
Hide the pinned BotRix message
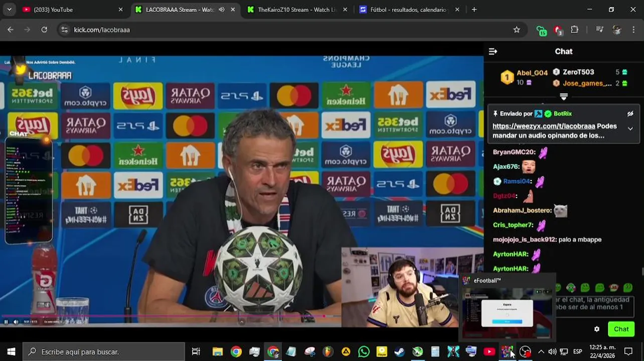coord(630,114)
